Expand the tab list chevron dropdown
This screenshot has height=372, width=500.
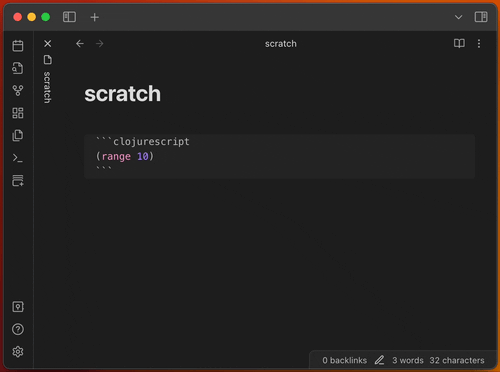point(459,17)
